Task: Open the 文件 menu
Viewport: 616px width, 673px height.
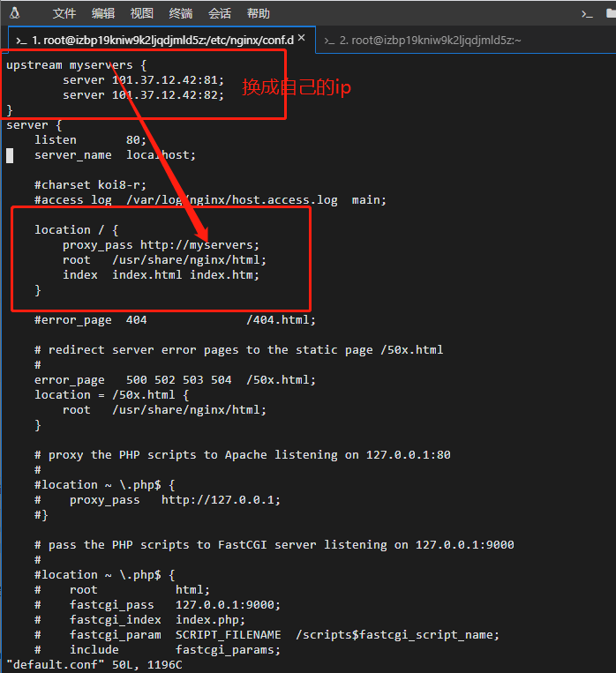Action: tap(64, 14)
